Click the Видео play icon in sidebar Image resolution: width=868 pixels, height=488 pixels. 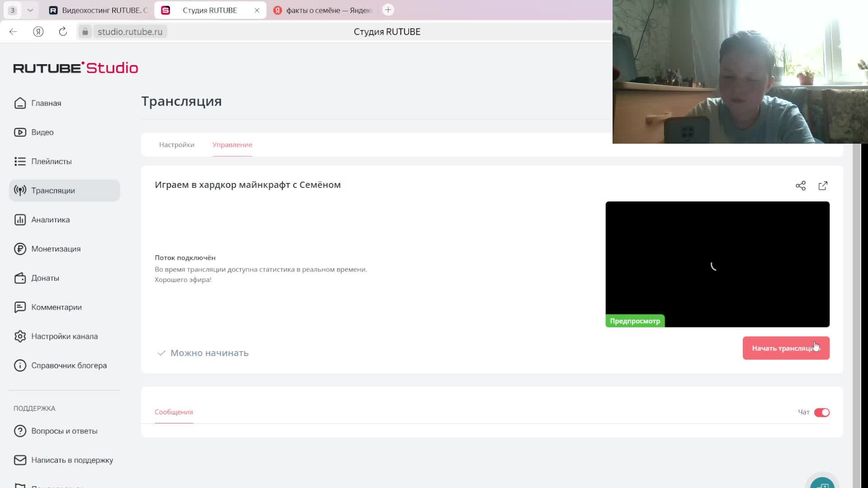20,132
